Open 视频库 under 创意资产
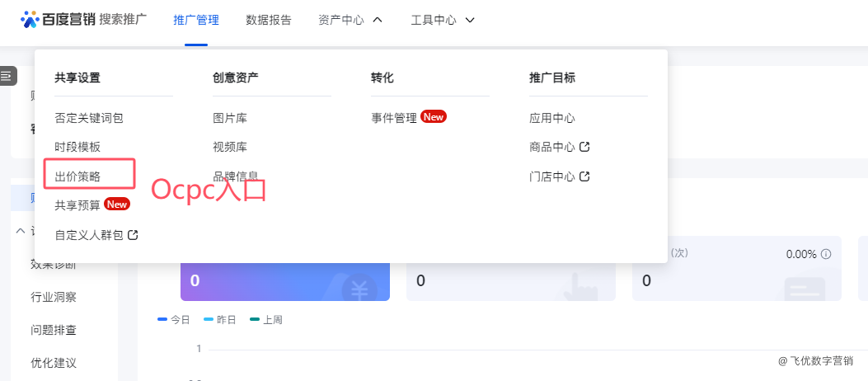The width and height of the screenshot is (868, 381). pos(230,147)
